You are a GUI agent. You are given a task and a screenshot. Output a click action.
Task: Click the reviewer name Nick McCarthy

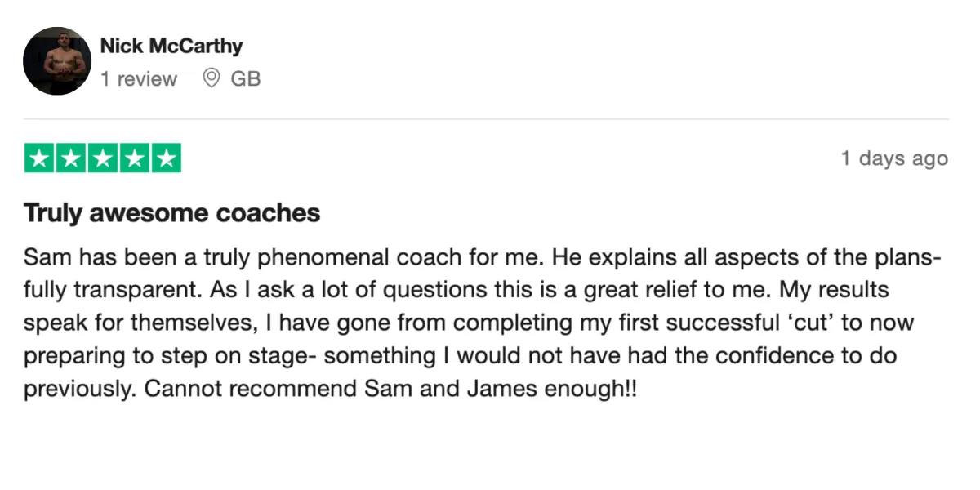tap(171, 46)
